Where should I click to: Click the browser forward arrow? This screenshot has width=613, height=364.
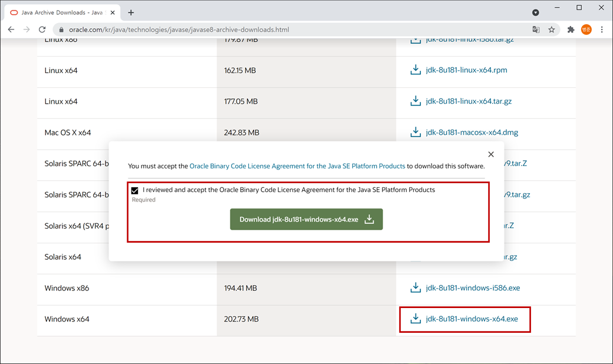pyautogui.click(x=27, y=29)
